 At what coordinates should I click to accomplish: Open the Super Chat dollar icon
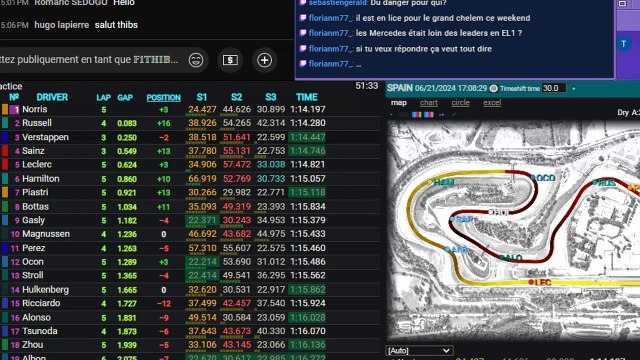(x=230, y=60)
